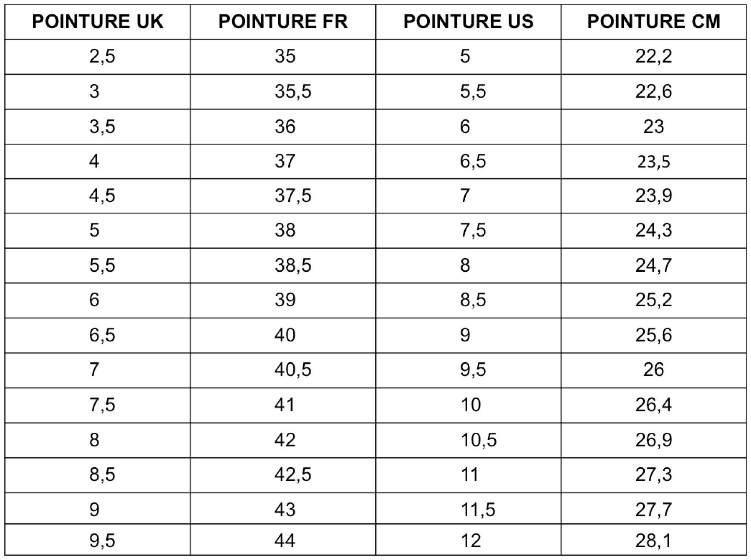
Task: Select the POINTURE FR column header
Action: (283, 22)
